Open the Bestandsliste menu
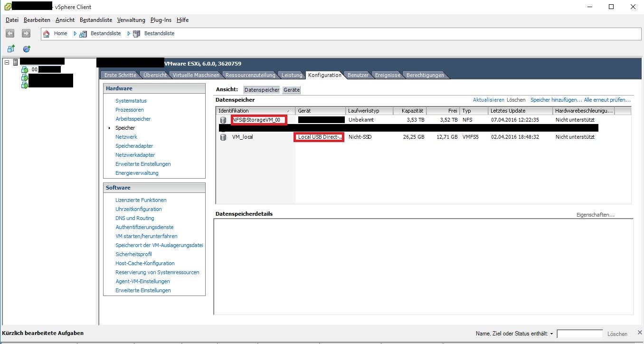This screenshot has height=344, width=644. 96,20
